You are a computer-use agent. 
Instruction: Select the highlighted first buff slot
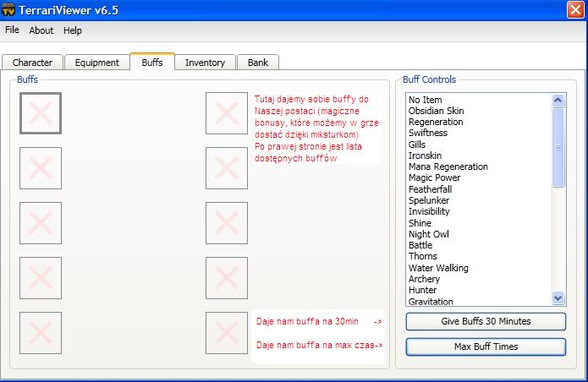(x=41, y=113)
